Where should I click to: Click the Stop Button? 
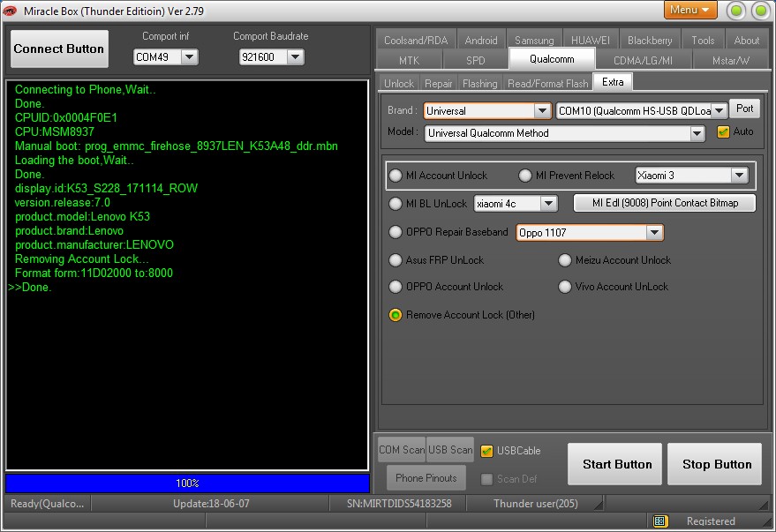click(714, 464)
